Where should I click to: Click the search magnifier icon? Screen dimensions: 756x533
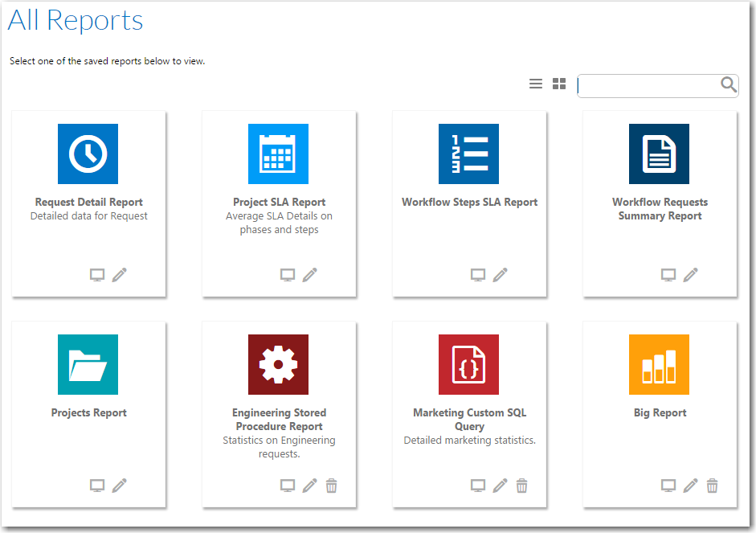coord(729,84)
